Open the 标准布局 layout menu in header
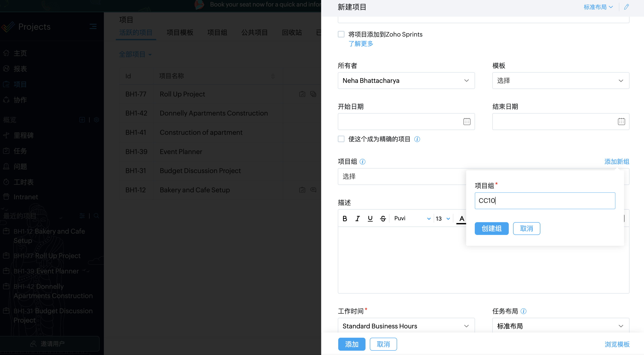644x355 pixels. point(598,7)
